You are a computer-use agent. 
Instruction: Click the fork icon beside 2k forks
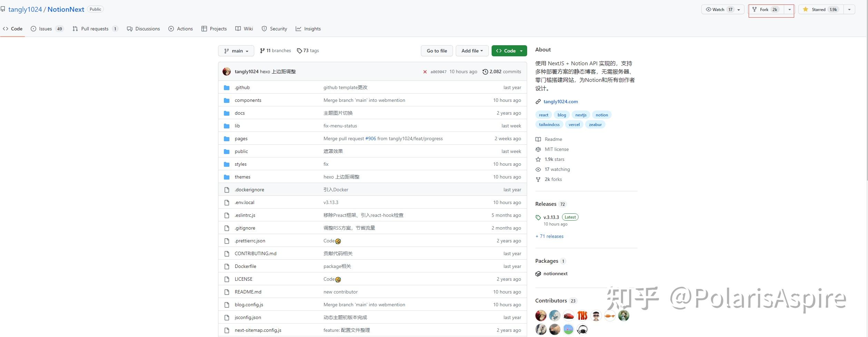pyautogui.click(x=538, y=179)
